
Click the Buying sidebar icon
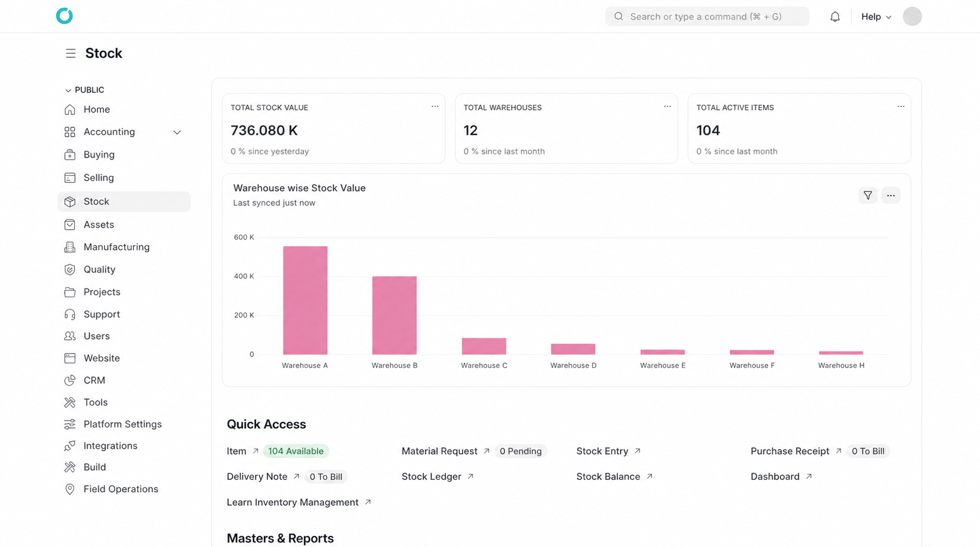tap(70, 155)
